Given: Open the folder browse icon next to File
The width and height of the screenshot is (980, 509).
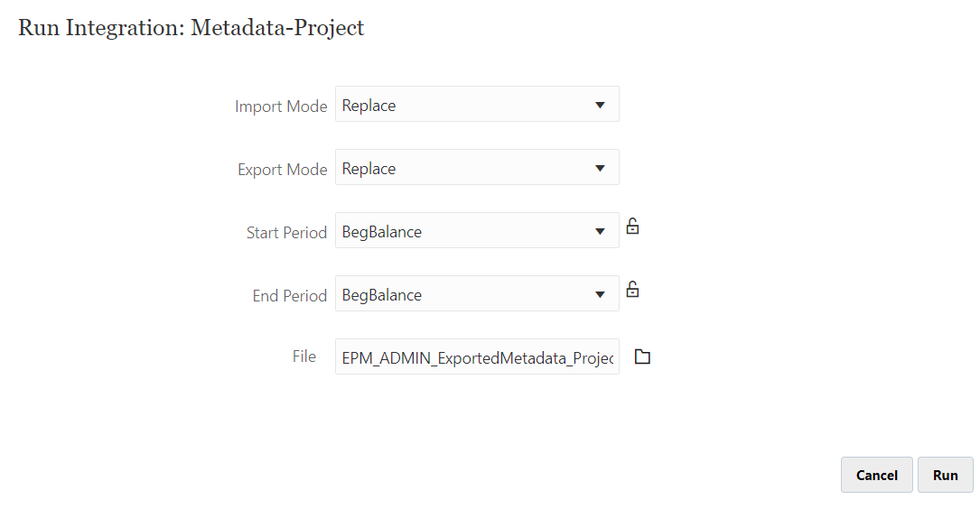Looking at the screenshot, I should (x=642, y=356).
